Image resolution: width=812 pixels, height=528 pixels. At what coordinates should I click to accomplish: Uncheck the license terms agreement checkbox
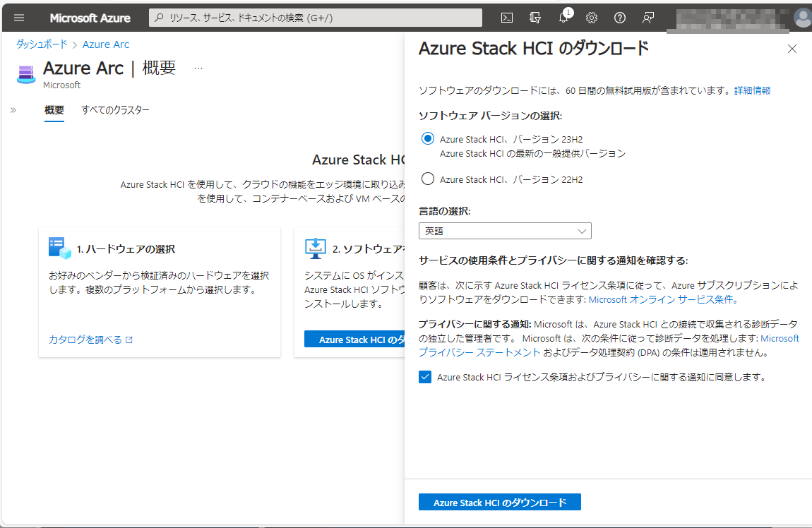coord(425,377)
